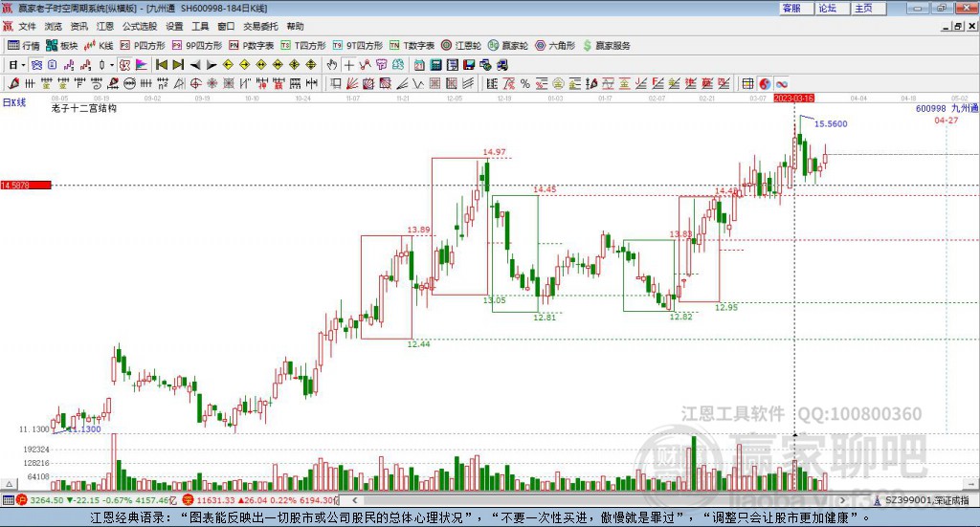The width and height of the screenshot is (980, 527).
Task: Click the 600998 九州通 stock label
Action: [x=947, y=108]
